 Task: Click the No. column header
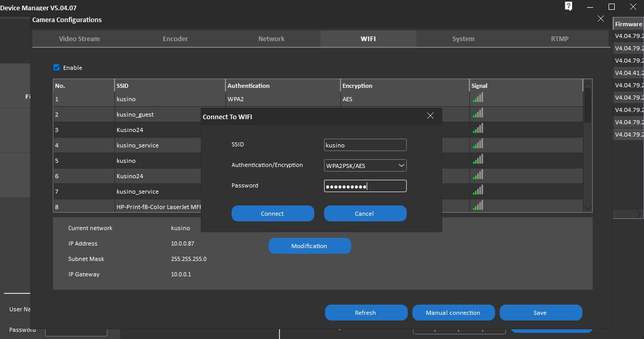click(x=84, y=85)
